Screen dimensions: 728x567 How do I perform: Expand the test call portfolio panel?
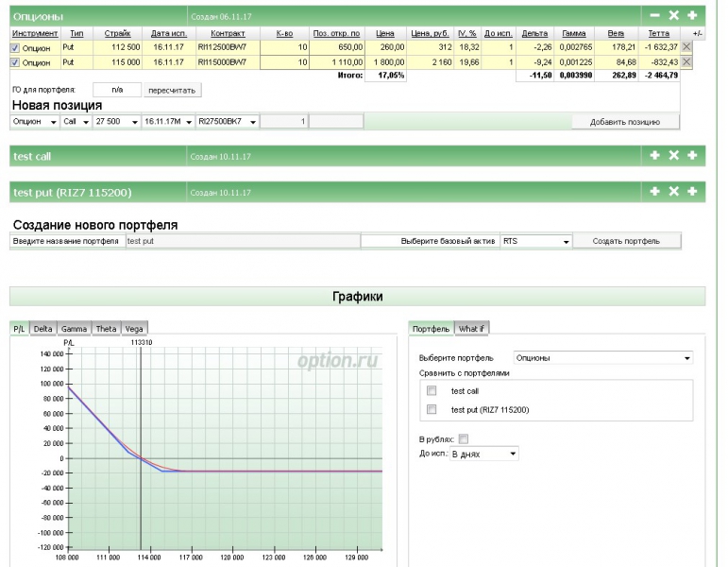pos(655,155)
